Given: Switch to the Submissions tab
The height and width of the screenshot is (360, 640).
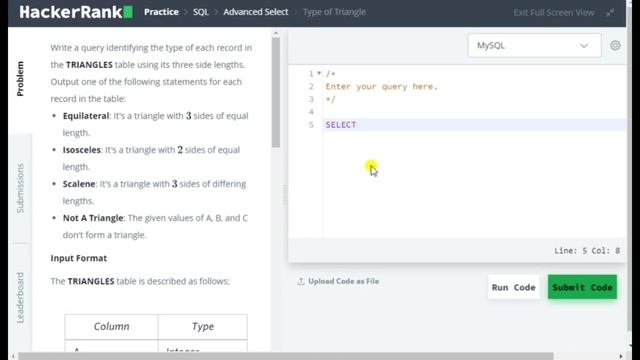Looking at the screenshot, I should (x=20, y=188).
